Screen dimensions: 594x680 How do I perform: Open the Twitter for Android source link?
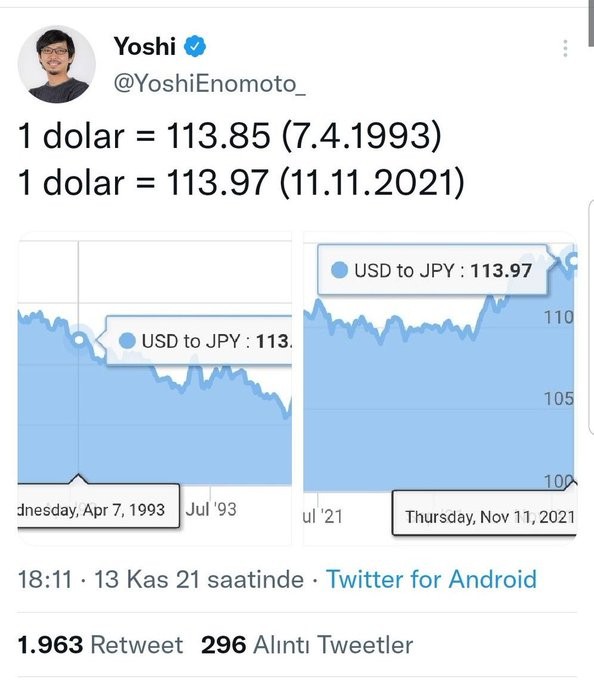431,579
